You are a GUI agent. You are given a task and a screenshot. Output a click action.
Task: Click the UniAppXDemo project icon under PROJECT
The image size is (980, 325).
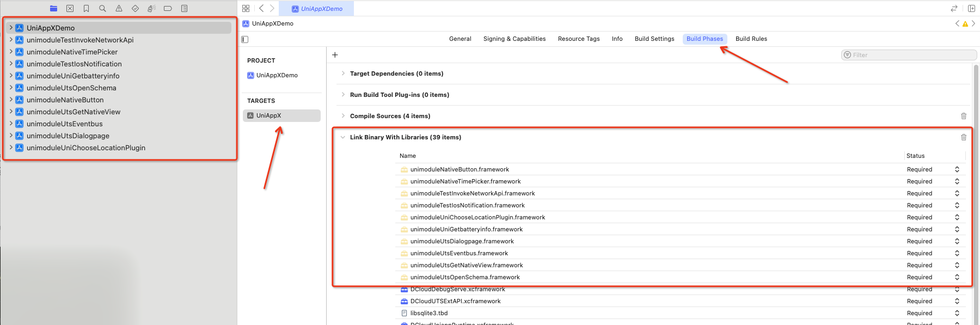coord(250,75)
